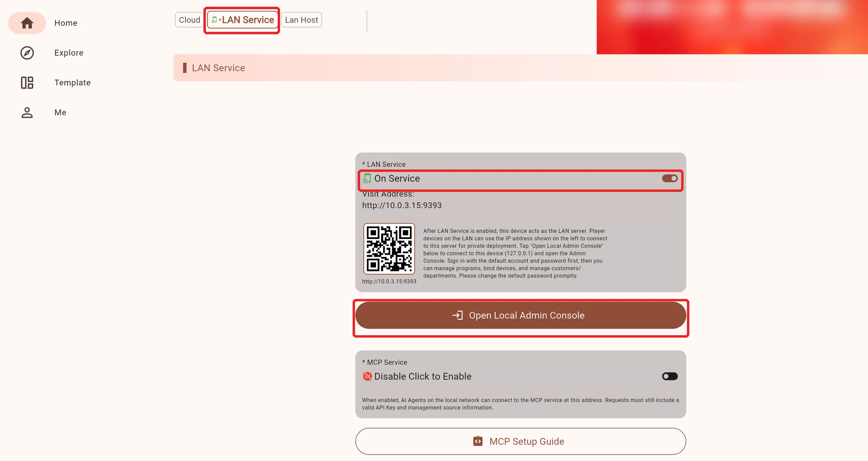The height and width of the screenshot is (461, 868).
Task: Open the Lan Host tab
Action: point(301,20)
